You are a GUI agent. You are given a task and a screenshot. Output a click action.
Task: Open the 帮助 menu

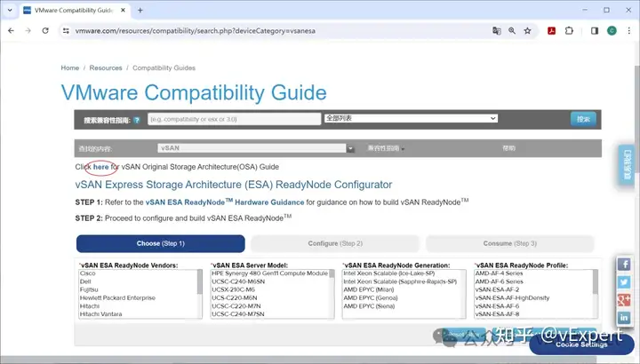[508, 148]
